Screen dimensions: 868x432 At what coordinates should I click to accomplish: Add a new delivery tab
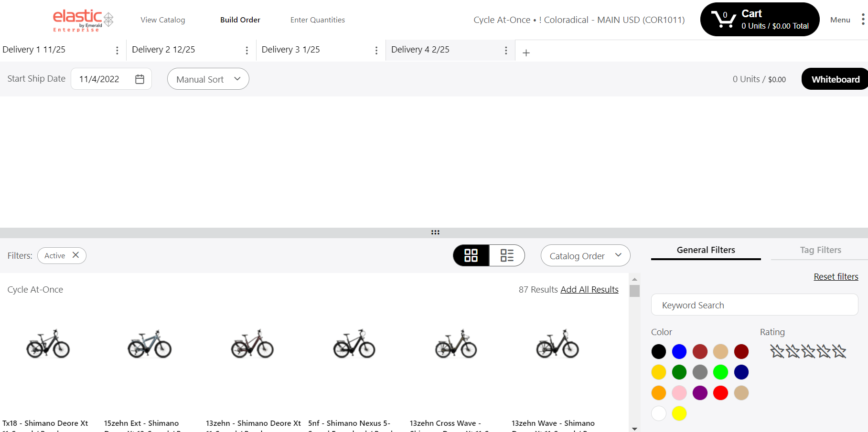coord(526,53)
